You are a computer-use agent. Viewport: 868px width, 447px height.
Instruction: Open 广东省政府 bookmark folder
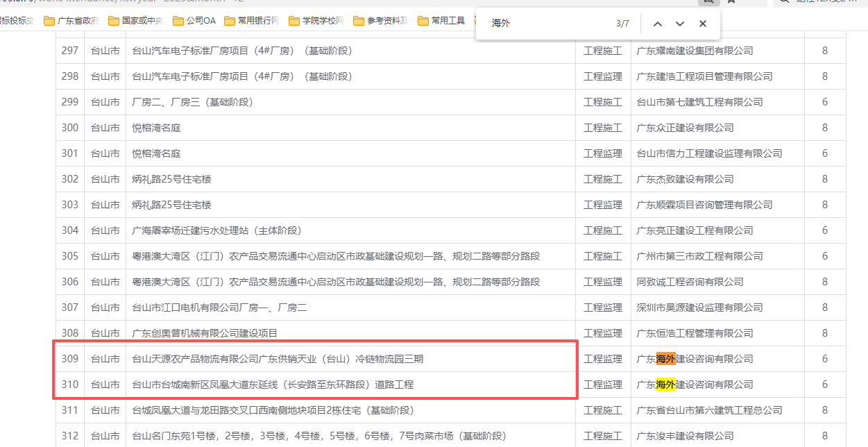71,21
